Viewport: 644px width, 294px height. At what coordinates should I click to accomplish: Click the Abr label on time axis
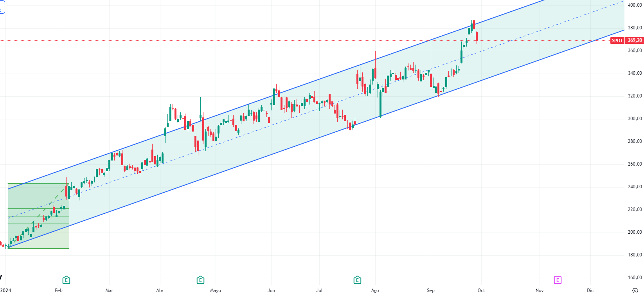click(160, 290)
